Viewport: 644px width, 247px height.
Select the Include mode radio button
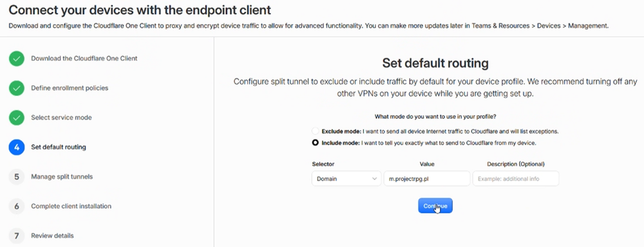click(315, 143)
